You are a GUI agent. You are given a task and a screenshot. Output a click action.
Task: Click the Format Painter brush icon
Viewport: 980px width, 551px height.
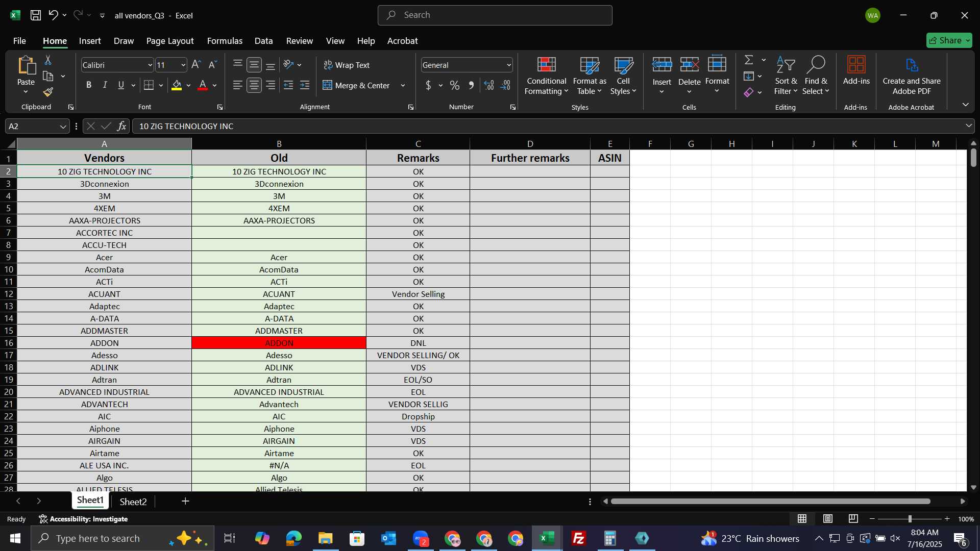(x=48, y=92)
